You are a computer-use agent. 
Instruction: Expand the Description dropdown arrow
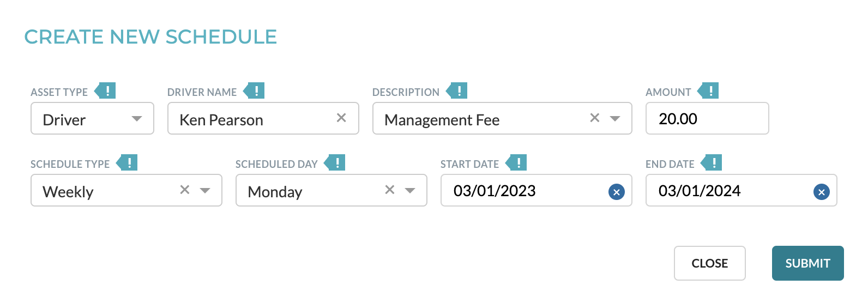pyautogui.click(x=615, y=118)
